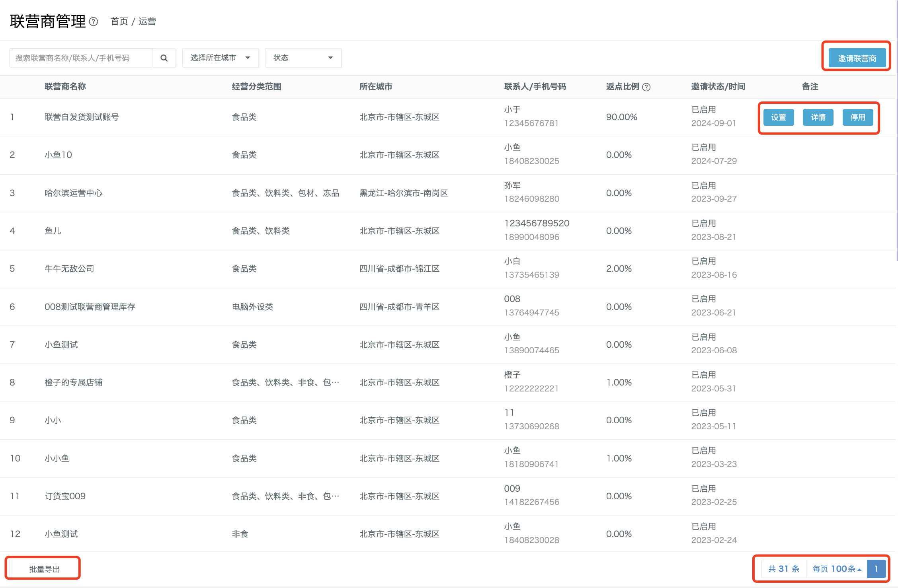Click the 运营 breadcrumb link
Viewport: 898px width, 588px height.
point(147,21)
